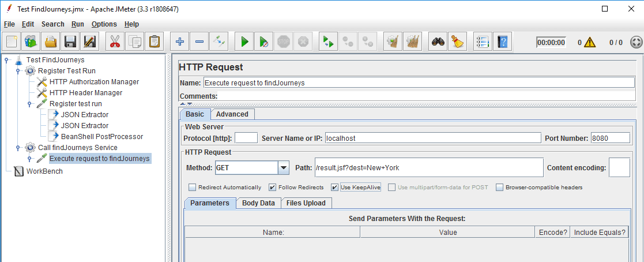Enable the Redirect Automatically checkbox
The image size is (644, 262).
[192, 188]
